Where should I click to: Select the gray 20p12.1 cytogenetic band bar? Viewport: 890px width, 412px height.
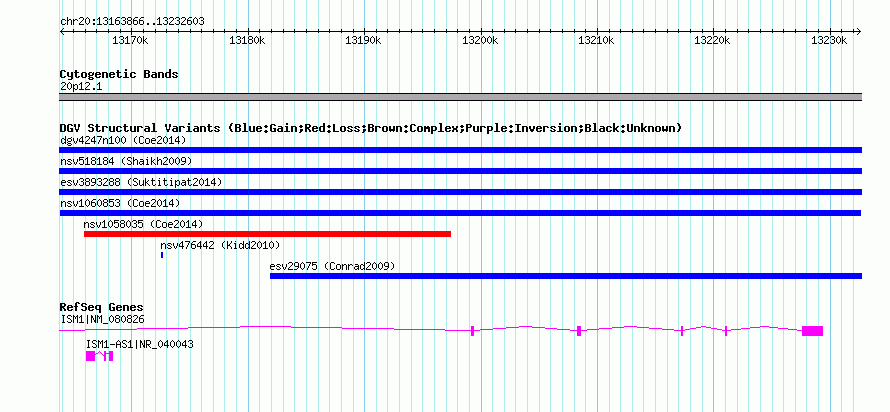pyautogui.click(x=460, y=97)
